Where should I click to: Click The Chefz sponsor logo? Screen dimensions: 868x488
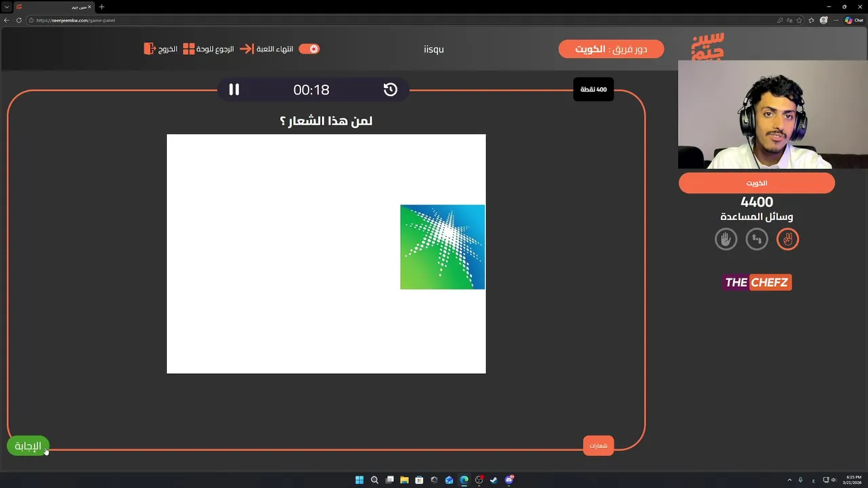coord(757,282)
